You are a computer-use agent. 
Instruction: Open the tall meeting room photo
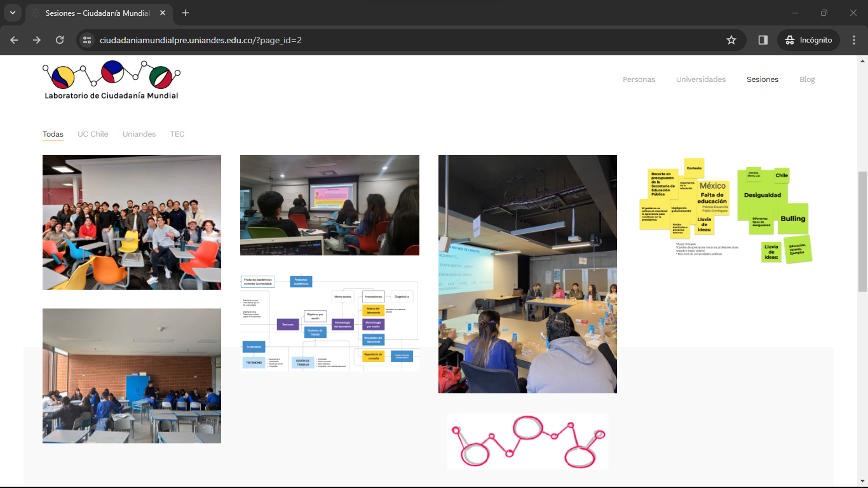click(x=527, y=274)
